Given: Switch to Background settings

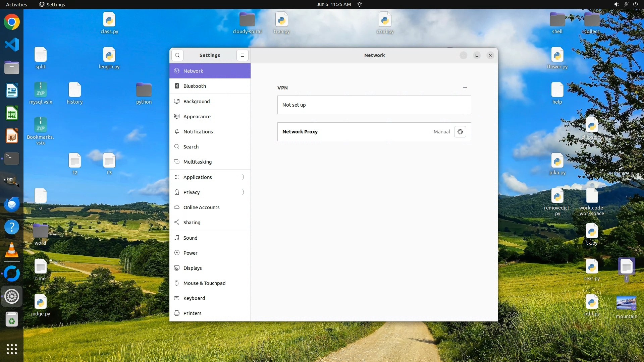Looking at the screenshot, I should pyautogui.click(x=196, y=102).
